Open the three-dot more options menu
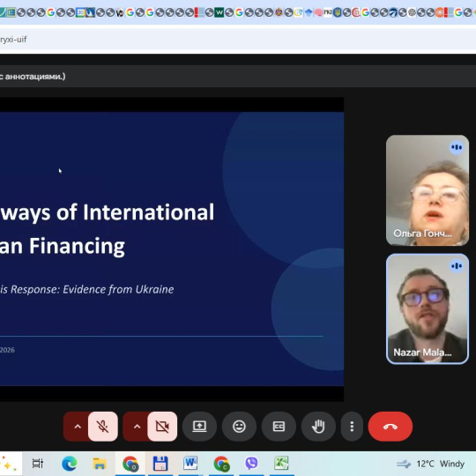 click(x=352, y=427)
